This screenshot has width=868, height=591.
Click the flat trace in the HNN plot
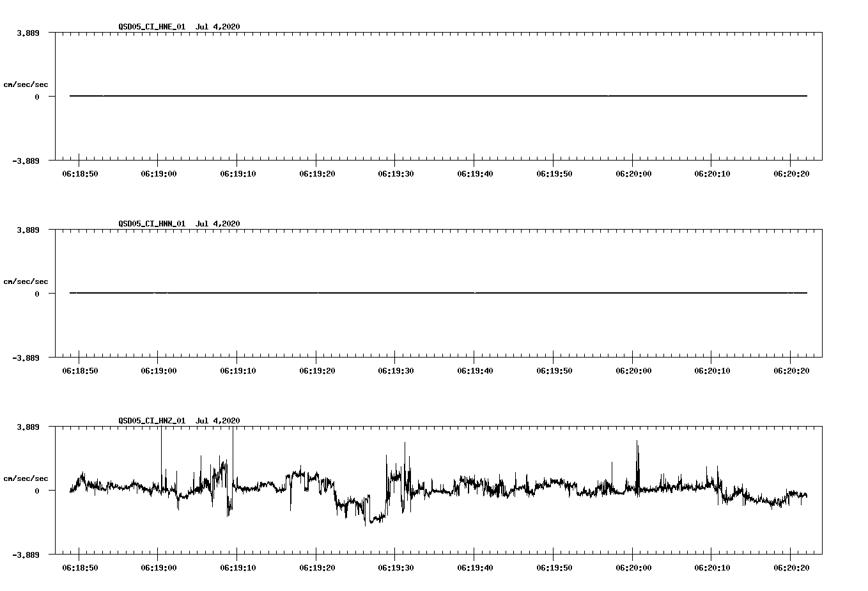pyautogui.click(x=438, y=293)
